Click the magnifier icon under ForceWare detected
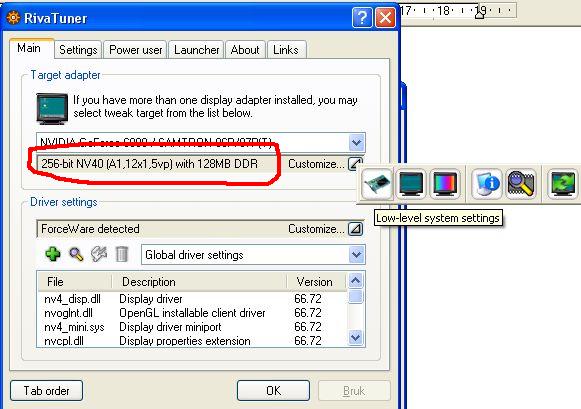Viewport: 581px width, 409px height. point(76,255)
